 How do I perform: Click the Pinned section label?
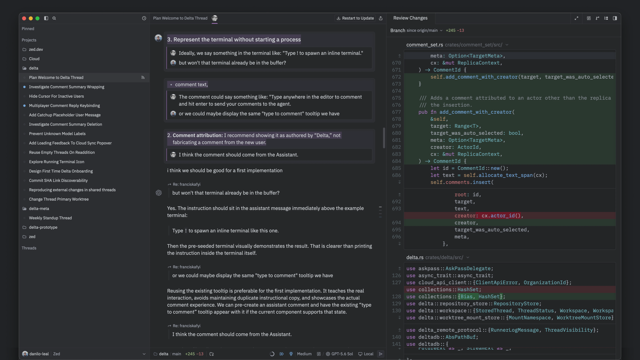click(x=28, y=29)
